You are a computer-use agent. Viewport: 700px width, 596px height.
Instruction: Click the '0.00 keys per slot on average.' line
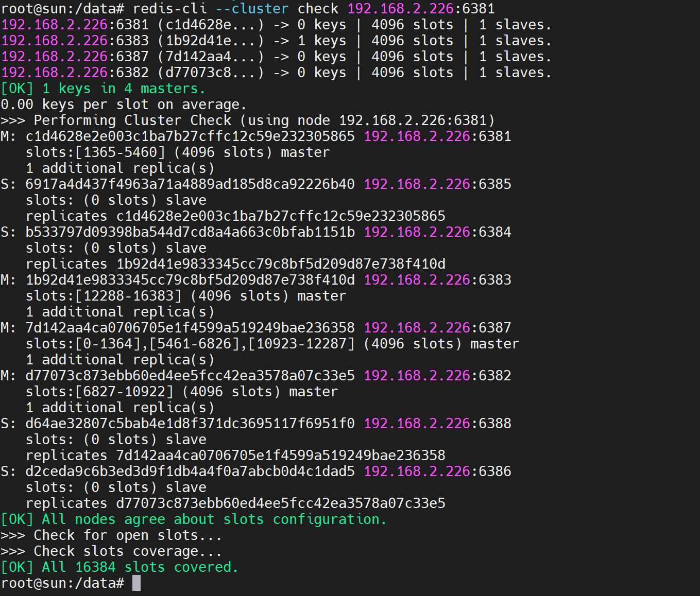[x=124, y=104]
